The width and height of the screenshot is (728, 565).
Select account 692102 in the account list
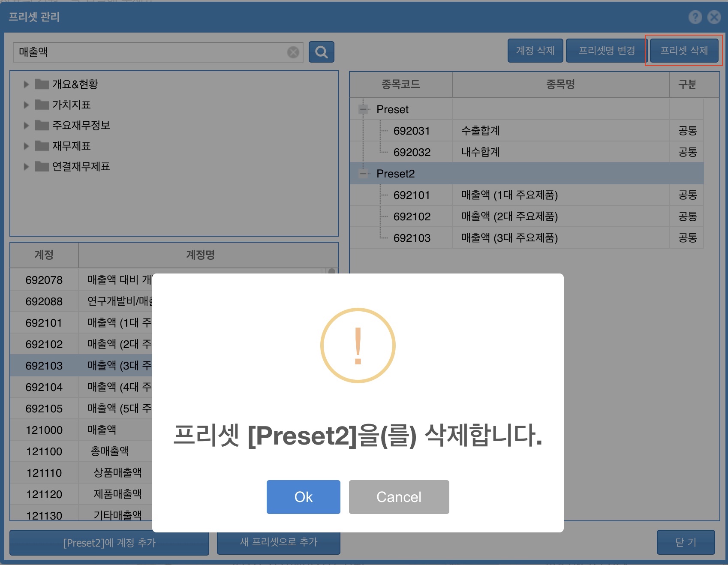click(81, 344)
